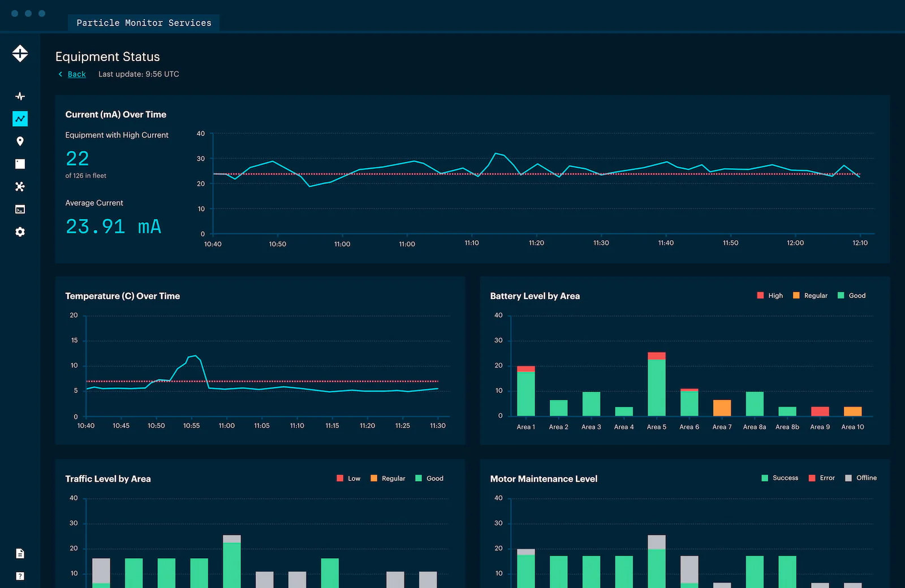Click the orange Regular battery legend swatch
Screen dimensions: 905x588
(x=796, y=295)
